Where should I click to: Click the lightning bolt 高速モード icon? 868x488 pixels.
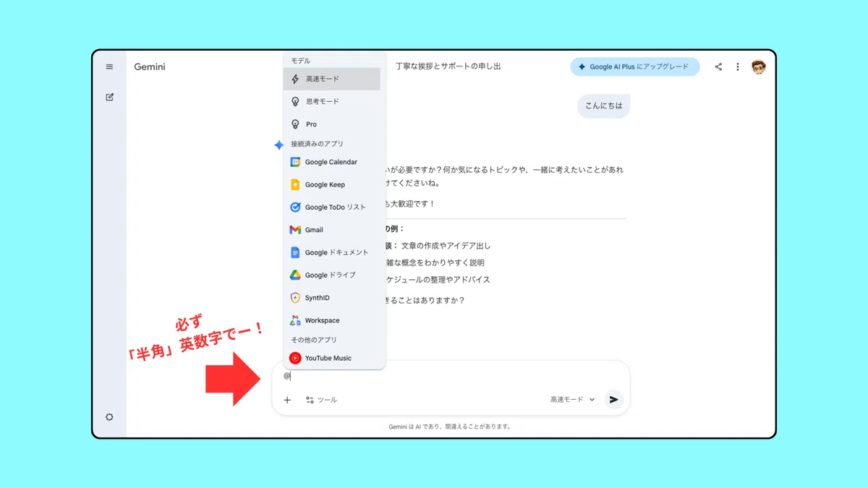(295, 79)
